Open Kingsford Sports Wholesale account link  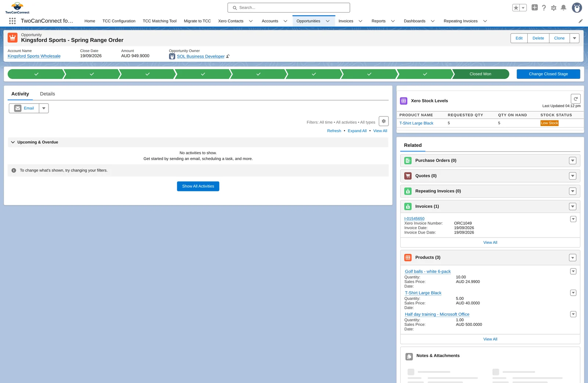[34, 56]
